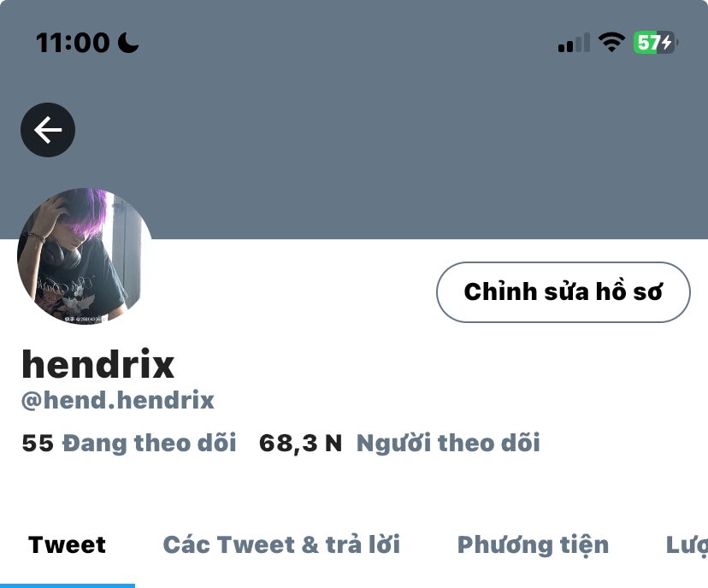
Task: Switch to the Phương tiện tab
Action: pyautogui.click(x=533, y=545)
